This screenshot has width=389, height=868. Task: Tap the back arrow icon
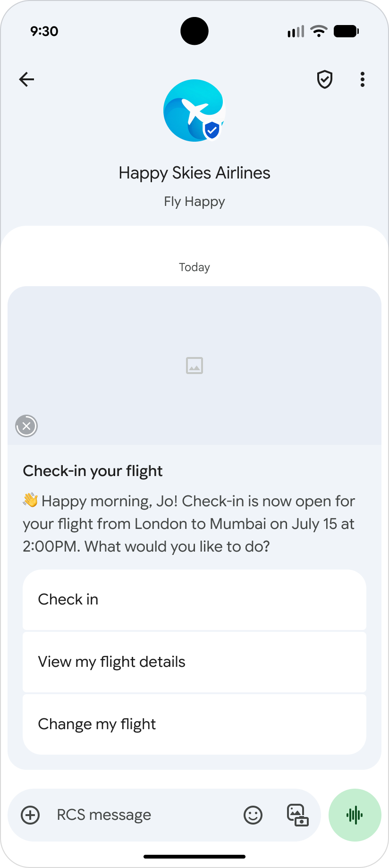[26, 79]
